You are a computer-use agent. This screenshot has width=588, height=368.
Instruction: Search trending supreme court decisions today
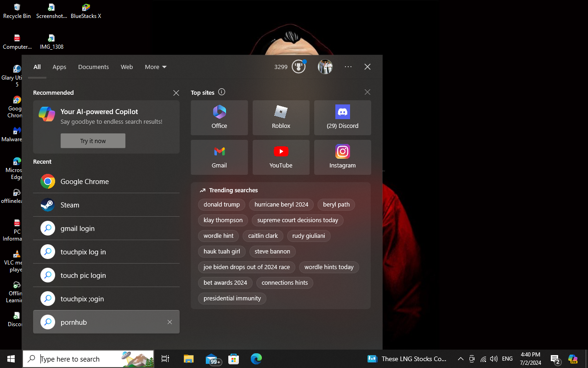(298, 220)
